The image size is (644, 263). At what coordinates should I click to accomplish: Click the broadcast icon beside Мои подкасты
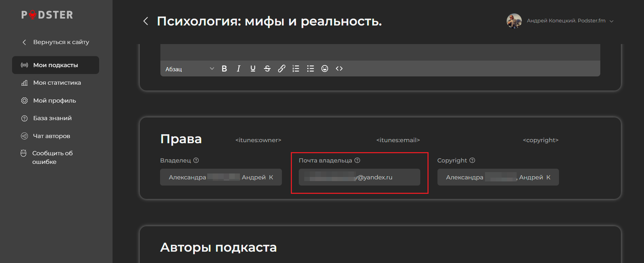click(x=24, y=65)
